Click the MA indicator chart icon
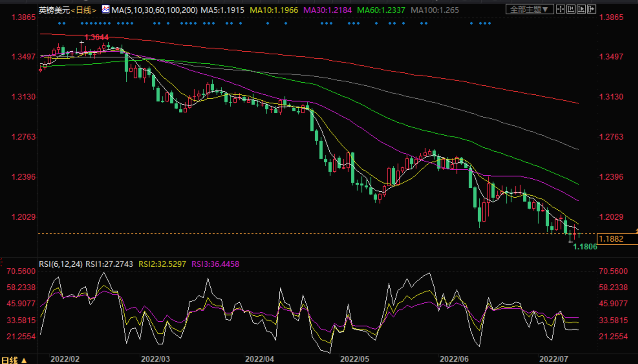 pyautogui.click(x=106, y=9)
